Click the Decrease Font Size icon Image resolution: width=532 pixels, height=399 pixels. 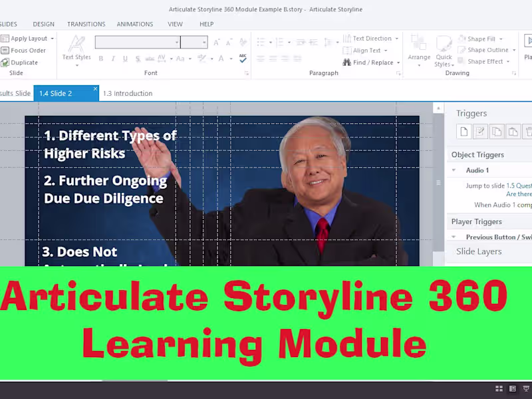click(x=229, y=43)
